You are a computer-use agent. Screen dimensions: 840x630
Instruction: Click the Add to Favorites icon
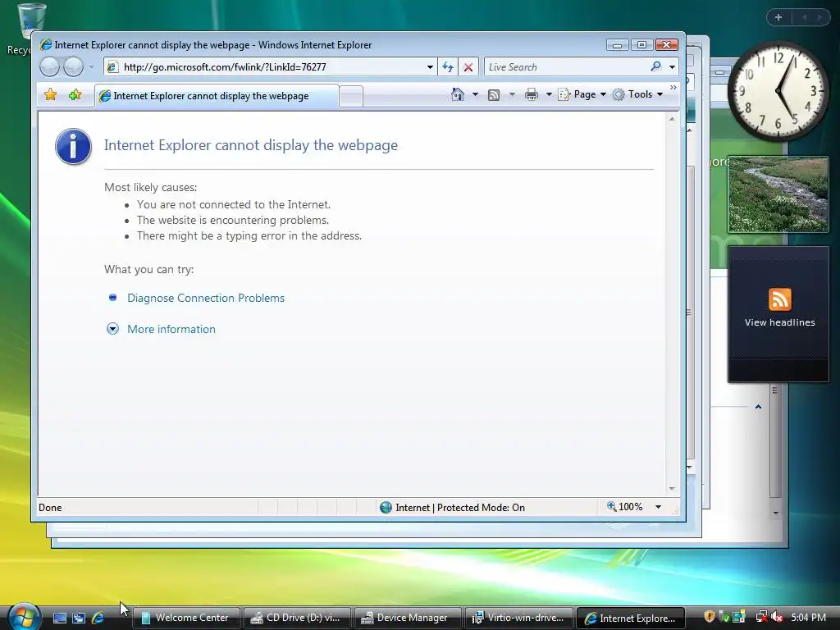[x=75, y=95]
